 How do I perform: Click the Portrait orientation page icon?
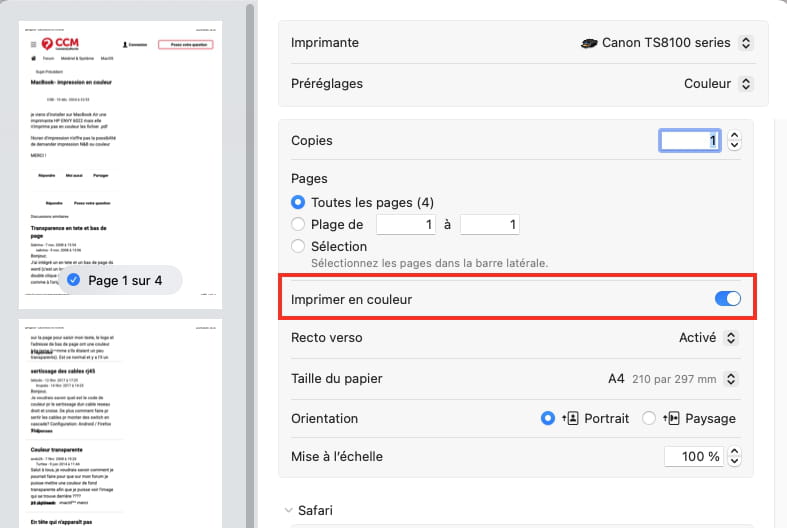coord(571,418)
